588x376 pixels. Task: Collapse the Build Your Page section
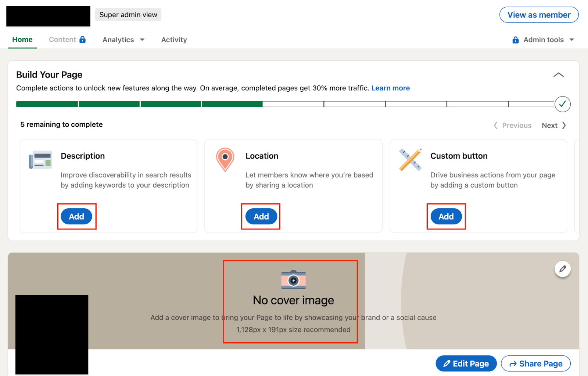point(559,75)
